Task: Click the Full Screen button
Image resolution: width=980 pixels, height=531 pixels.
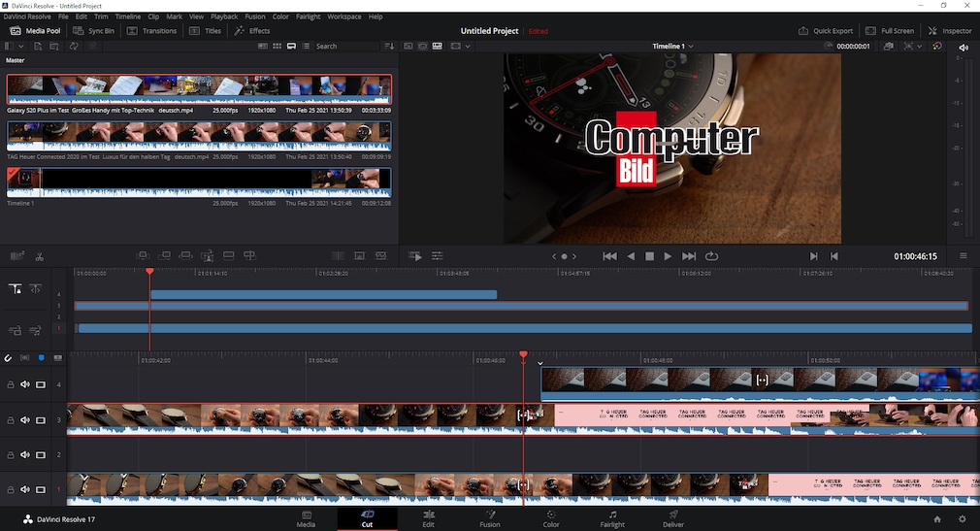Action: click(x=891, y=31)
